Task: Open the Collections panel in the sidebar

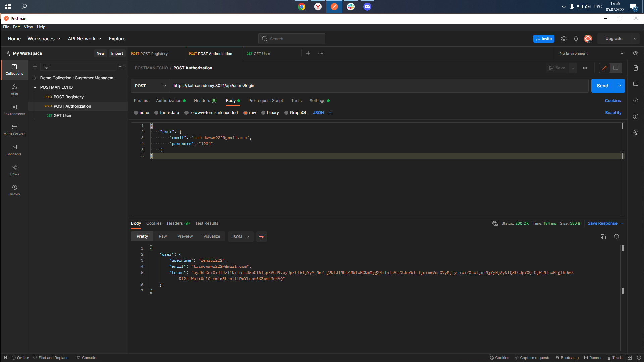Action: (x=14, y=70)
